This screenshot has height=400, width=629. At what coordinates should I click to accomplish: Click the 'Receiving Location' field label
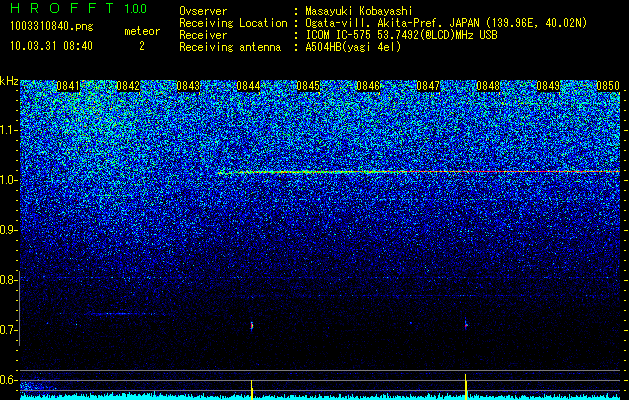pos(233,23)
